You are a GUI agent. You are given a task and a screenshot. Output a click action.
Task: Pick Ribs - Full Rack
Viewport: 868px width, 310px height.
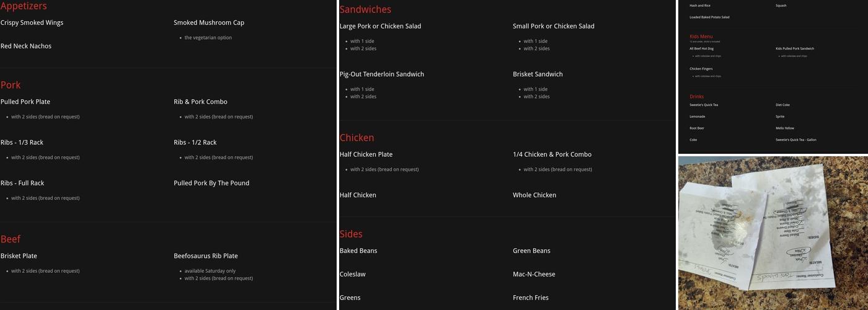click(x=22, y=184)
